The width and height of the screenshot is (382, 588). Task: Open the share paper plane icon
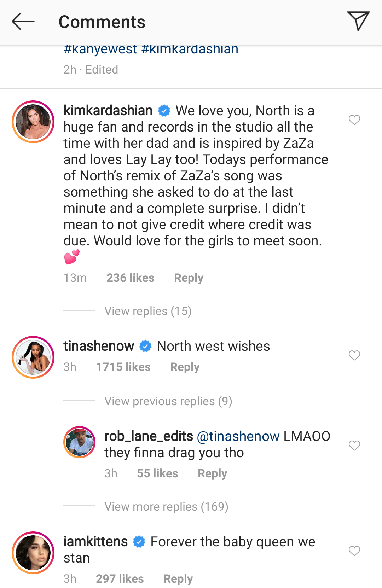point(358,21)
